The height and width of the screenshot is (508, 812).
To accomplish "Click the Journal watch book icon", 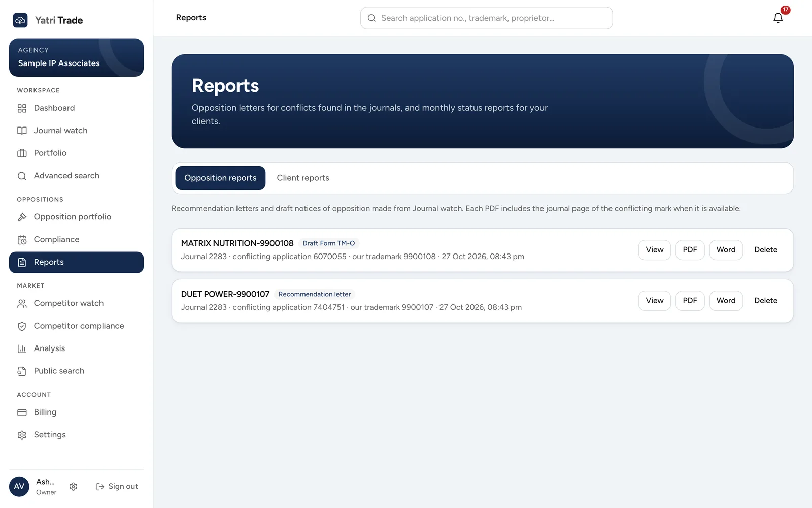I will 22,131.
